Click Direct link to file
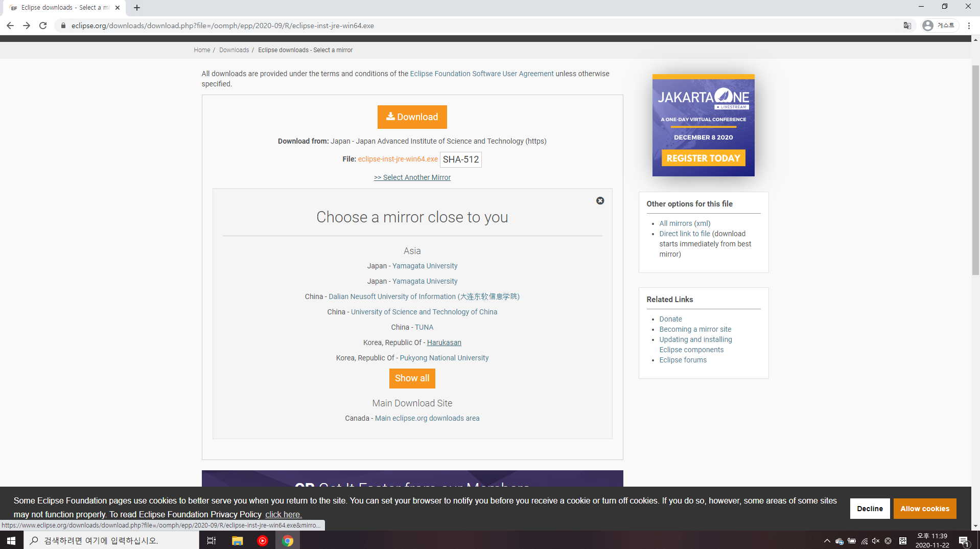Image resolution: width=980 pixels, height=549 pixels. [685, 234]
